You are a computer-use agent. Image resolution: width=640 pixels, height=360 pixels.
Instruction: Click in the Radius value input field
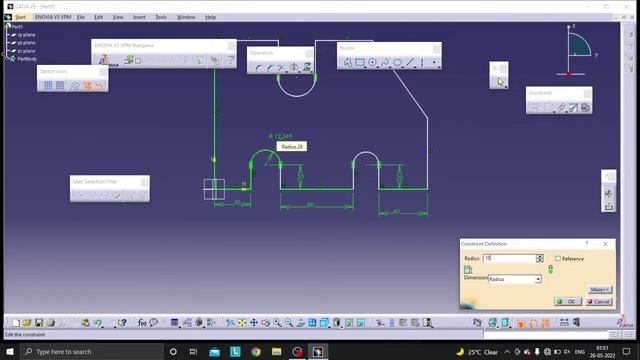coord(509,258)
